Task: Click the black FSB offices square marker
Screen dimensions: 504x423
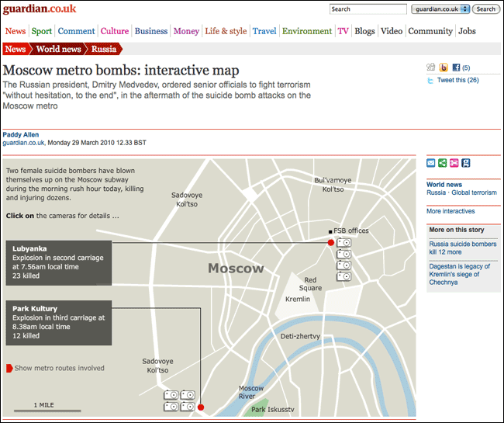Action: (330, 231)
